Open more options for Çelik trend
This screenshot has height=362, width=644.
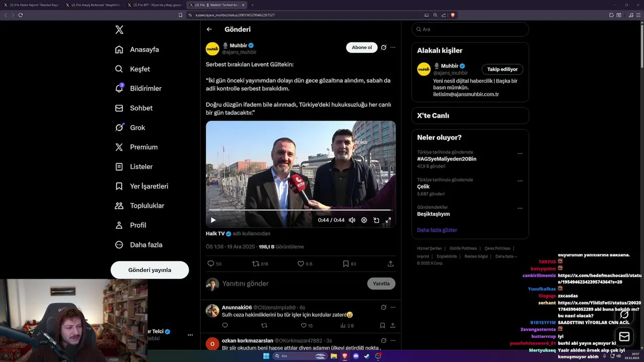520,181
